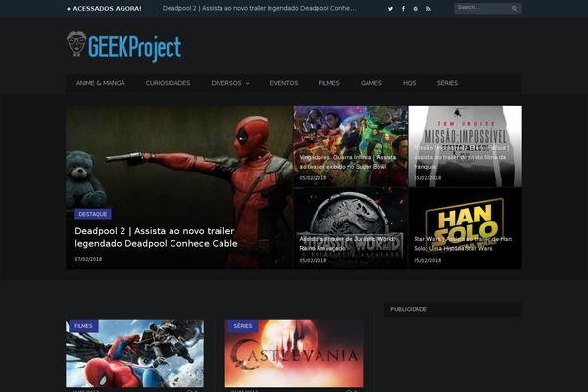
Task: Open the Jurassic World Reino Ameaçado article
Action: (x=347, y=243)
